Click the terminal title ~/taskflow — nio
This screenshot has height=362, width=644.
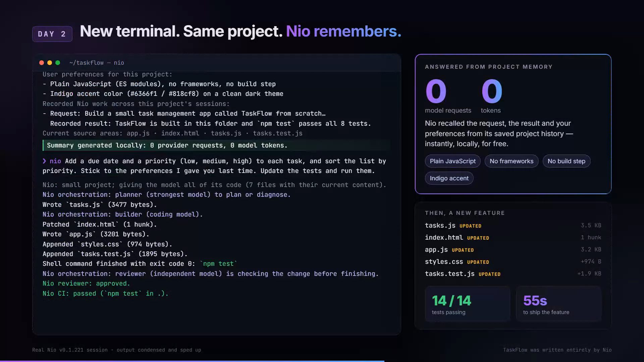point(97,63)
